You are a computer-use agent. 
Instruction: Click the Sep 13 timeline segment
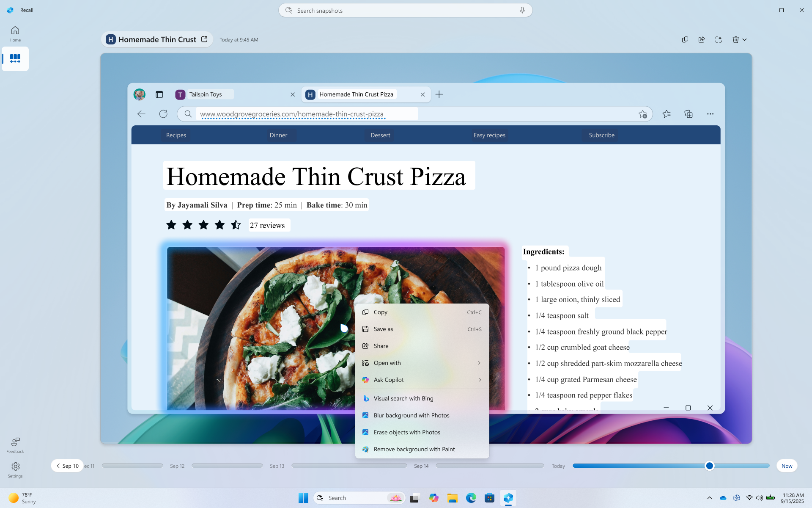tap(349, 466)
